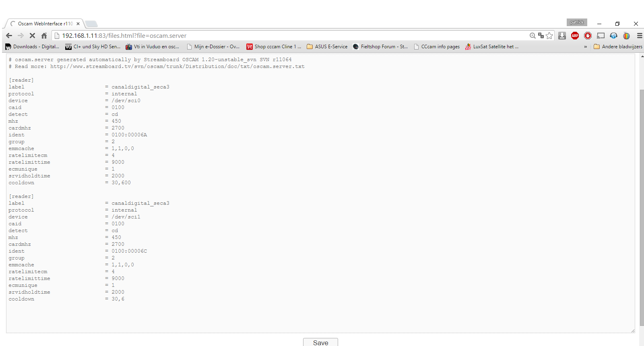
Task: Open Shop cccam Cline bookmark
Action: pos(274,47)
